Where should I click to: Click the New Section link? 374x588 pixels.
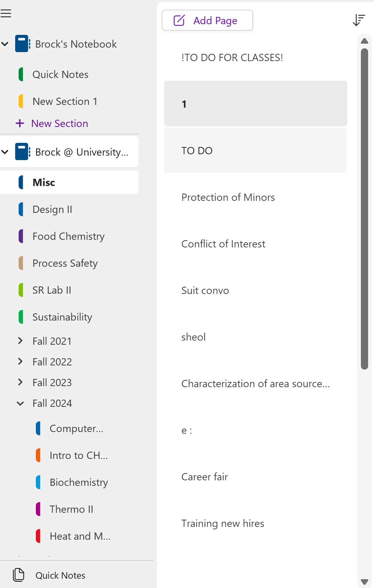tap(59, 123)
